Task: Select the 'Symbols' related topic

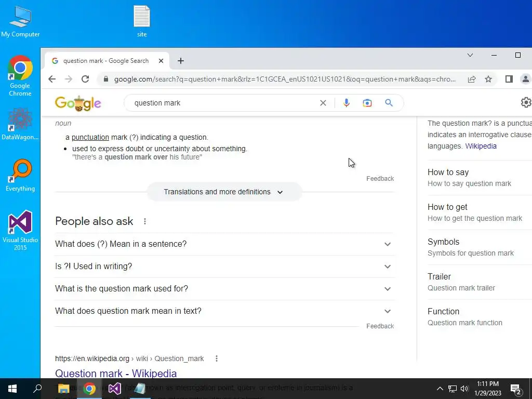Action: (480, 247)
